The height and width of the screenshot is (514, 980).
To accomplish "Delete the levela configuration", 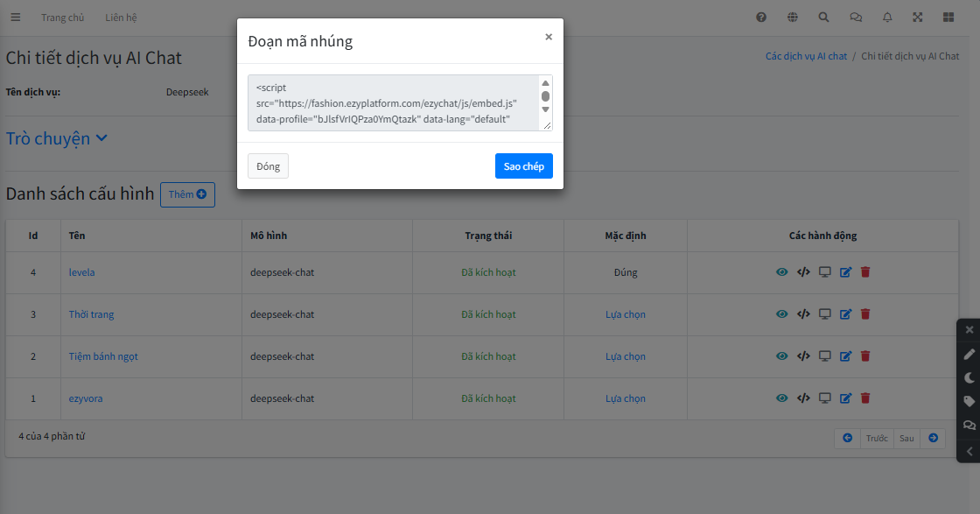I will [865, 272].
